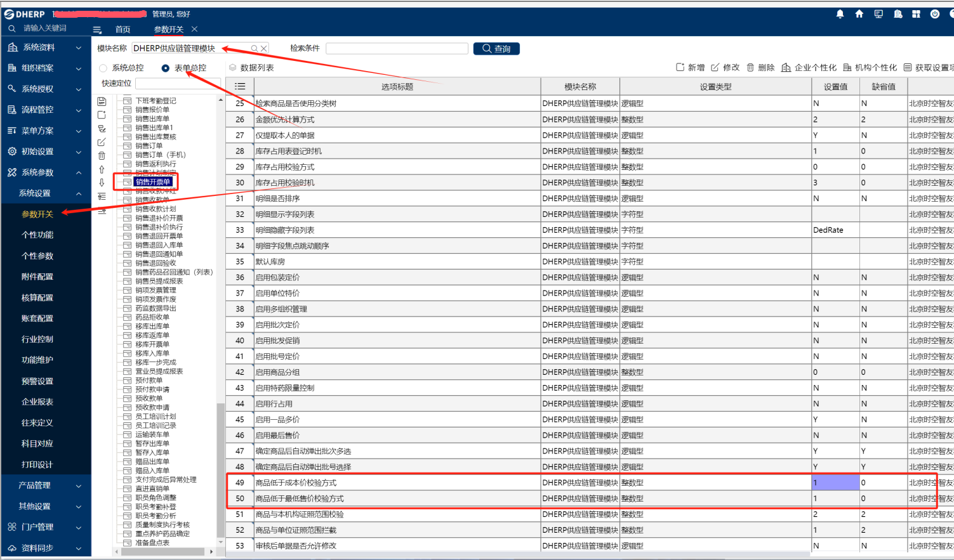
Task: Open 打印设计 in the sidebar
Action: 37,464
